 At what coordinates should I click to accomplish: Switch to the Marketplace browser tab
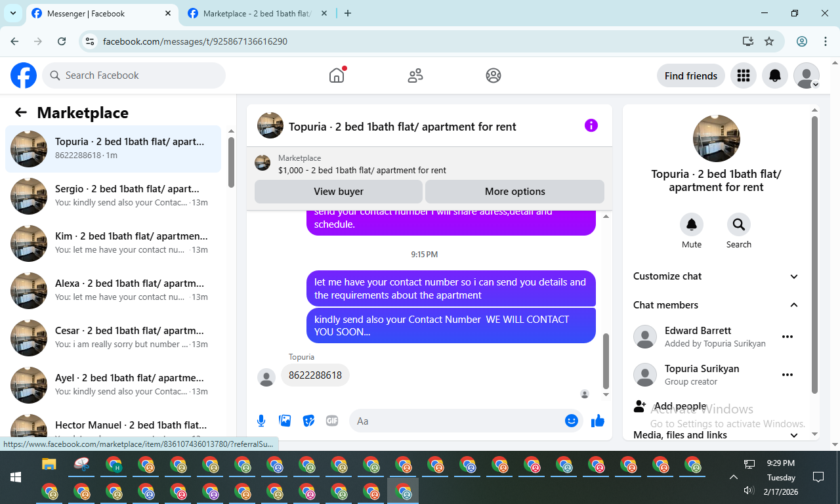(259, 13)
